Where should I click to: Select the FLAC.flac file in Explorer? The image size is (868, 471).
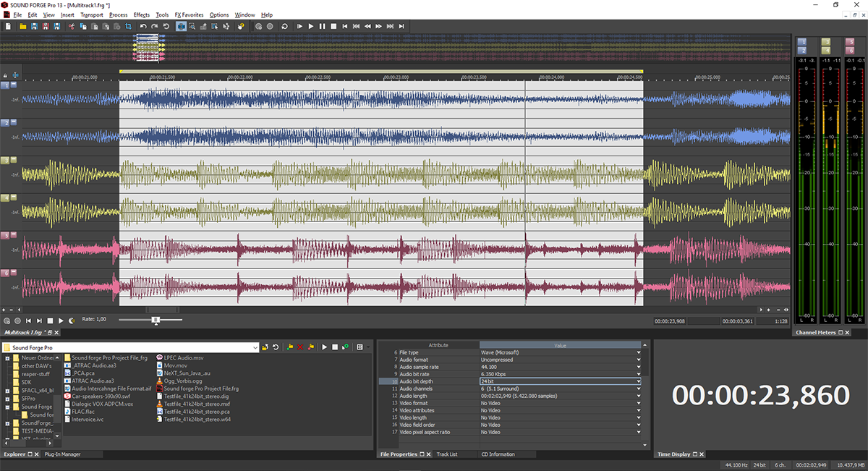pyautogui.click(x=83, y=412)
